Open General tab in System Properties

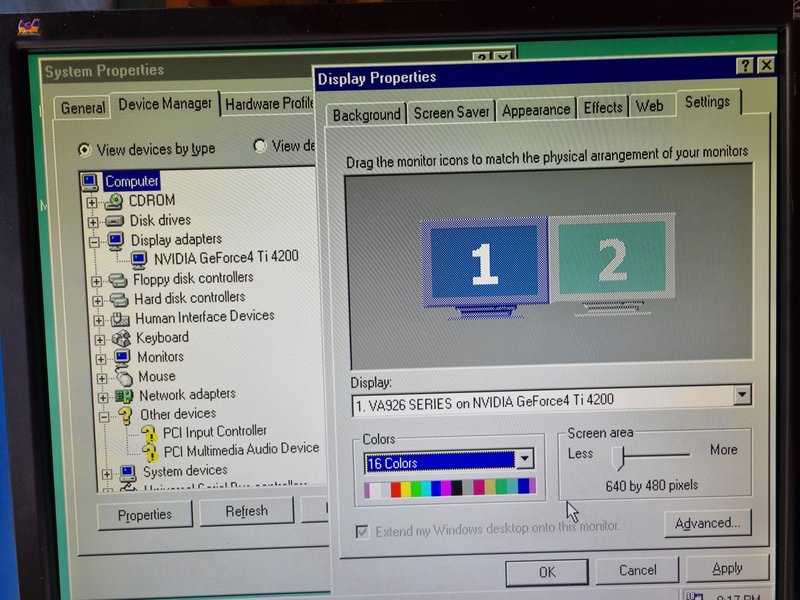click(83, 108)
